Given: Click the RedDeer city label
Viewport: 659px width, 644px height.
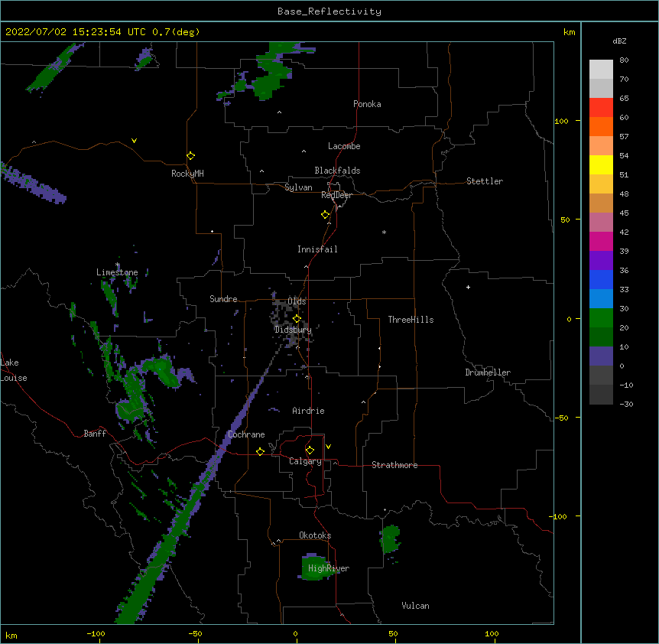Looking at the screenshot, I should coord(336,195).
